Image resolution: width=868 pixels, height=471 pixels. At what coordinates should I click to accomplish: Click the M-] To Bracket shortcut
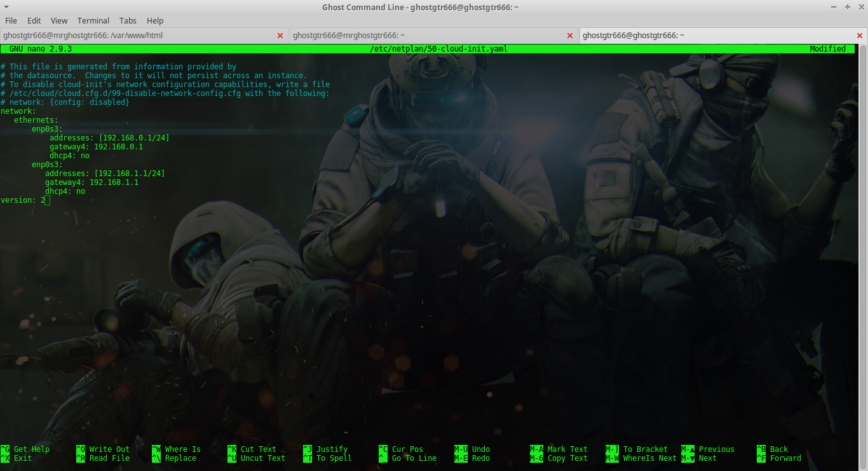(x=637, y=449)
